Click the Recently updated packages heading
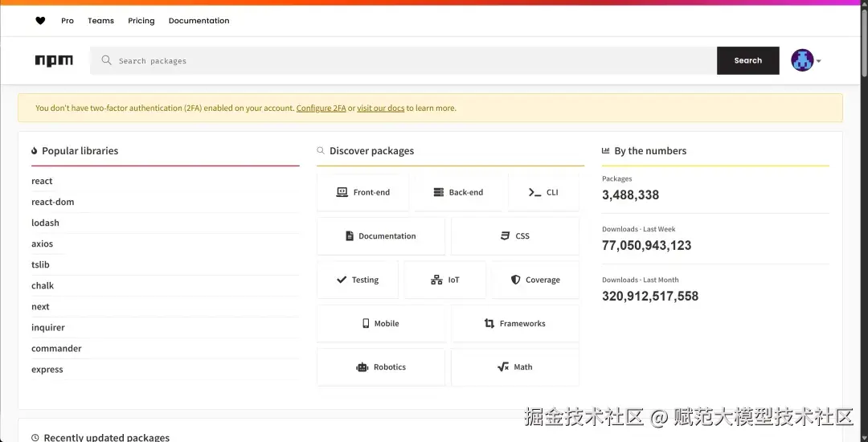The width and height of the screenshot is (868, 442). (107, 437)
